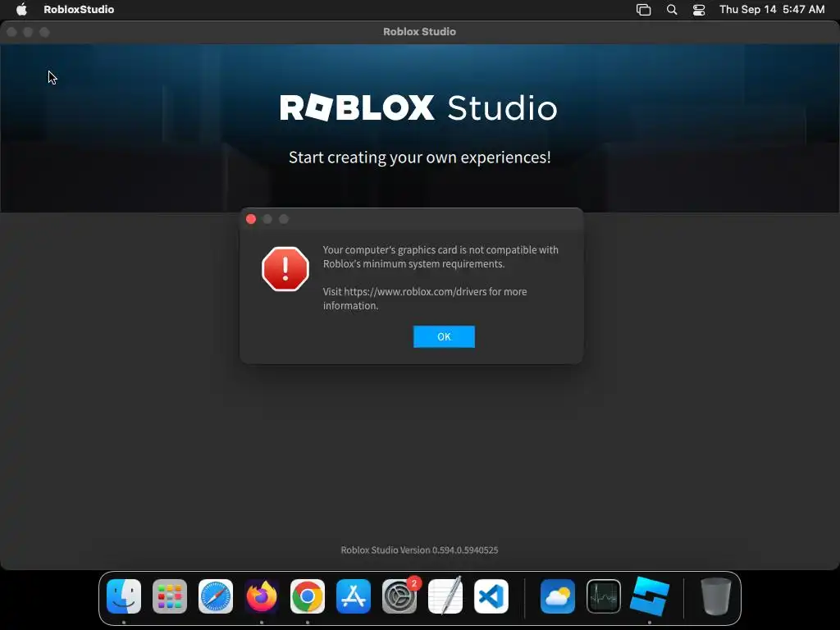
Task: Open Finder from the dock
Action: [124, 596]
